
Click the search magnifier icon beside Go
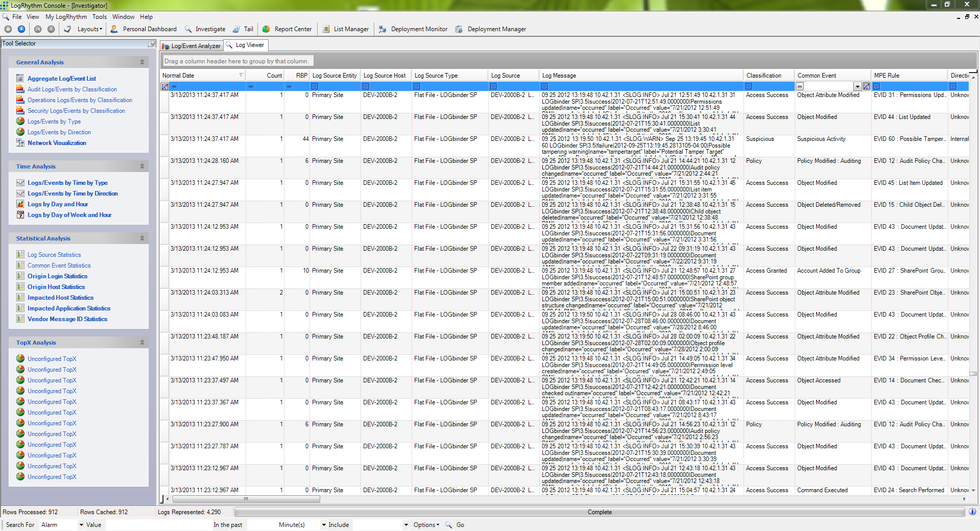click(448, 525)
